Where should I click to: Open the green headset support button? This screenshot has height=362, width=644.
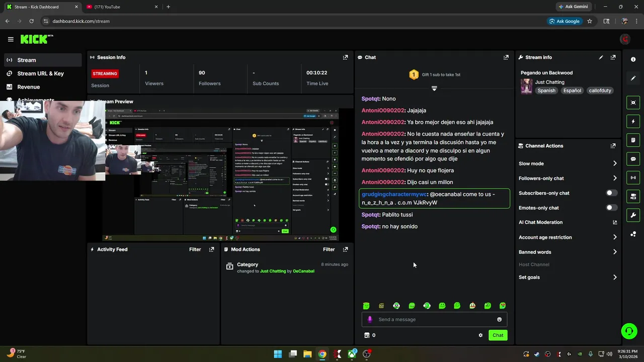(629, 331)
